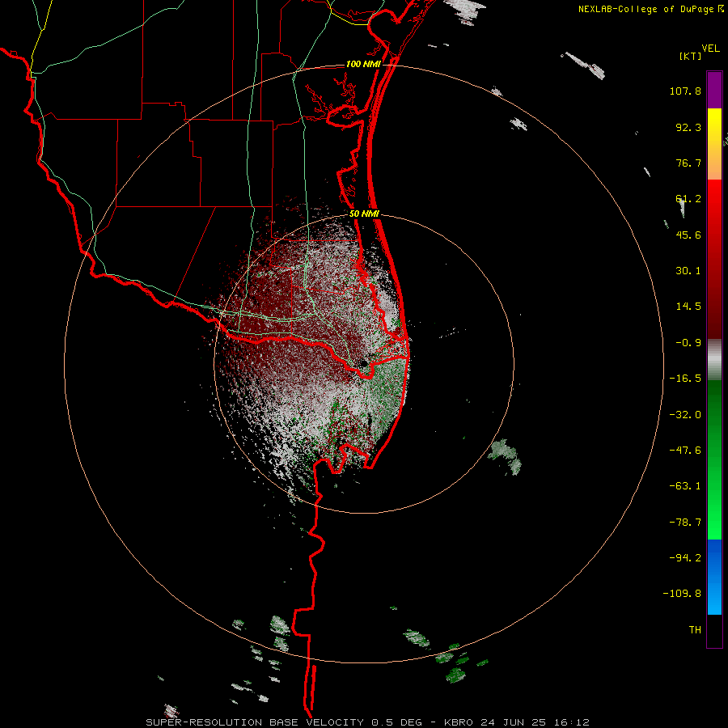Click the 61.2 legend value
This screenshot has height=728, width=728.
pos(688,199)
